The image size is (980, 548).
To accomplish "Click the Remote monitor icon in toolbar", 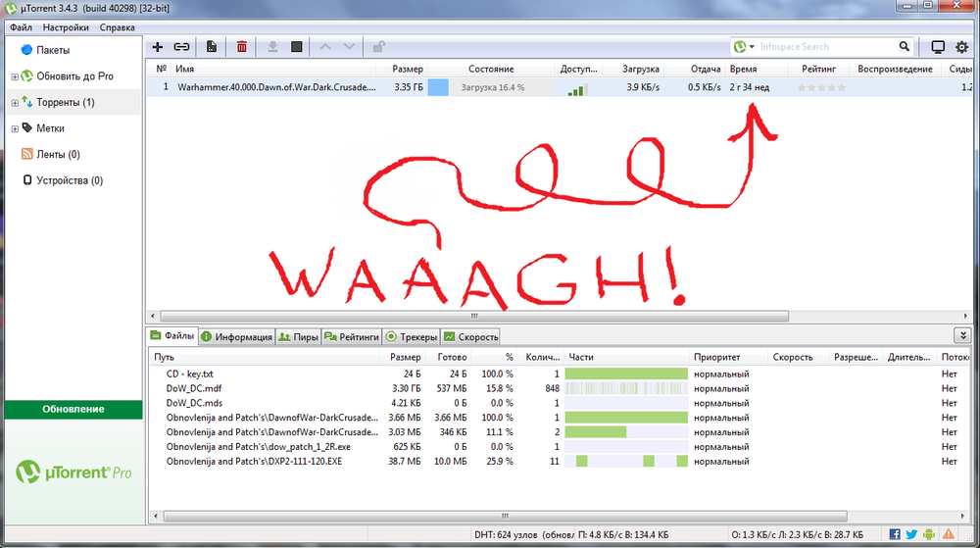I will (938, 46).
